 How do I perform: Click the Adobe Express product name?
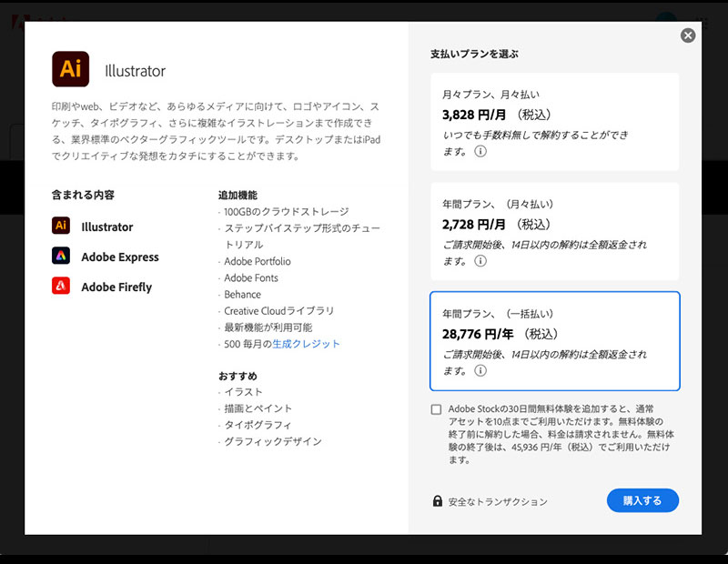120,257
